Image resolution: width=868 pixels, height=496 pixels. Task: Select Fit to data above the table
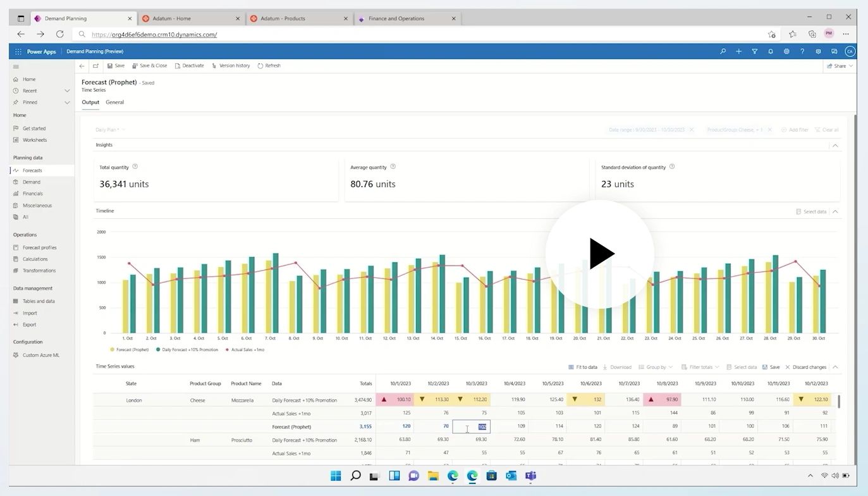click(583, 366)
